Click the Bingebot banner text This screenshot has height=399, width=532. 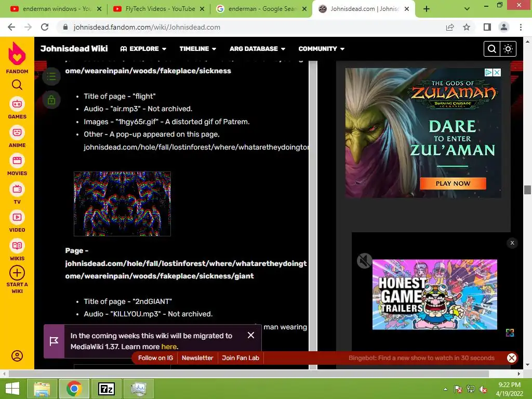click(x=421, y=357)
